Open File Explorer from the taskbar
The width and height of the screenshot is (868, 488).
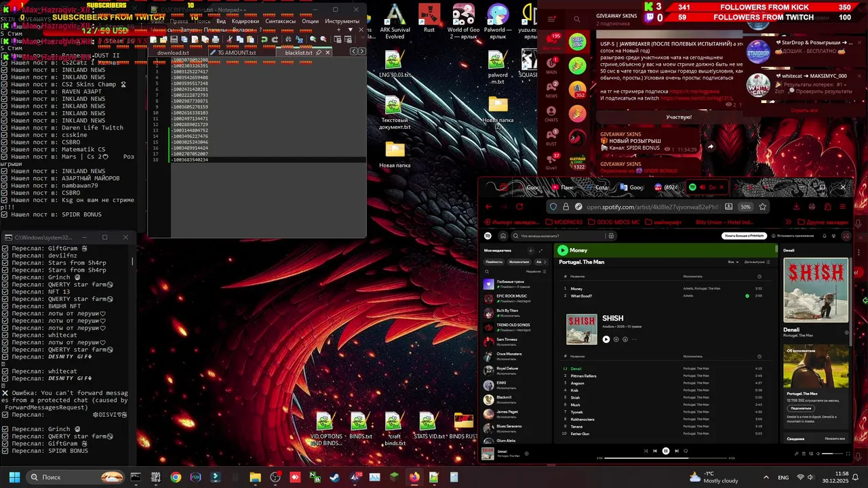point(255,477)
